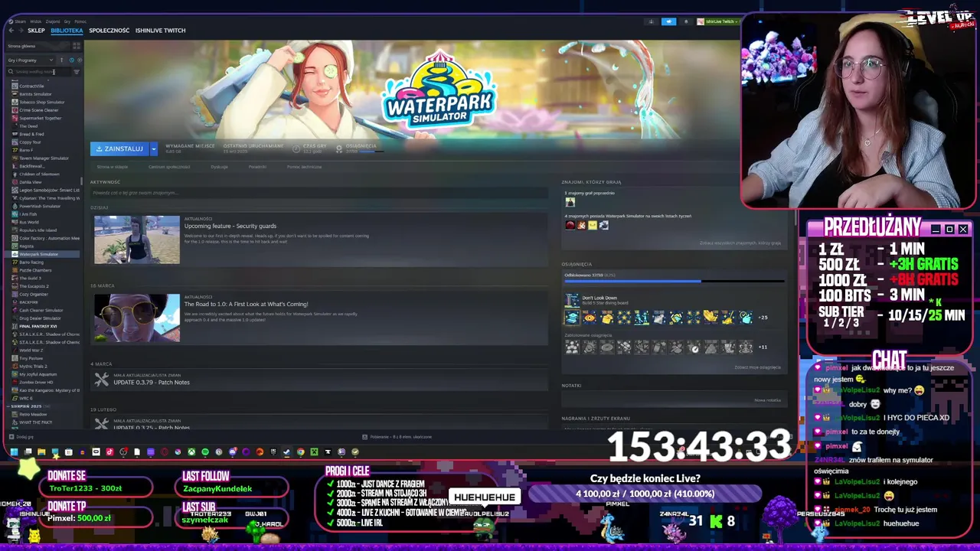The height and width of the screenshot is (551, 980).
Task: Open the Gry menu
Action: tap(67, 21)
